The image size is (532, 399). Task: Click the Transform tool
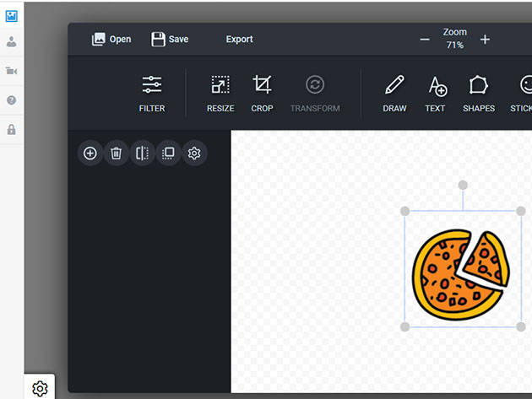tap(315, 94)
